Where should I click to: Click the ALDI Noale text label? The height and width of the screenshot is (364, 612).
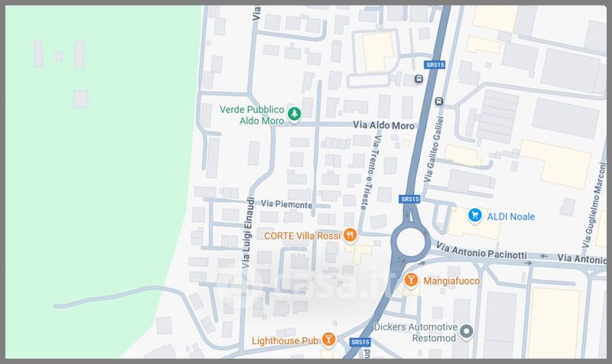click(x=510, y=216)
